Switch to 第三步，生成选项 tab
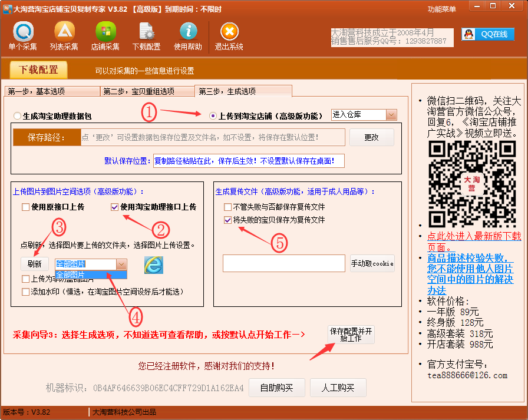The height and width of the screenshot is (420, 528). click(243, 91)
